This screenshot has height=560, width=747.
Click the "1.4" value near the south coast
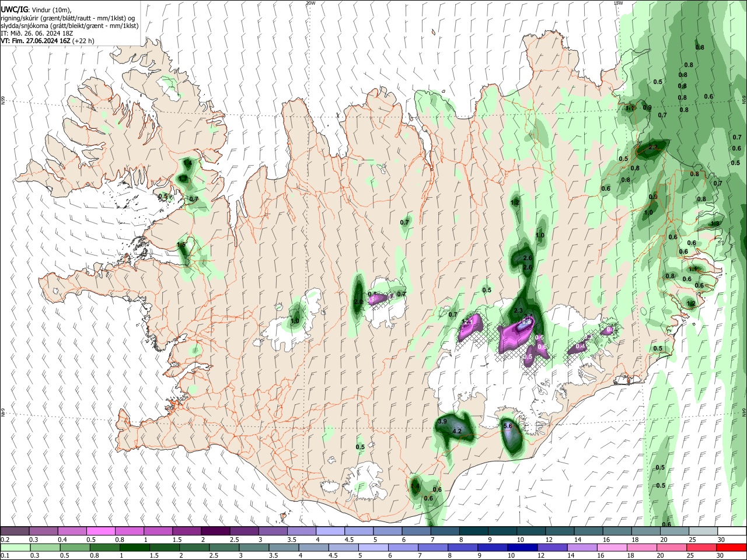415,485
